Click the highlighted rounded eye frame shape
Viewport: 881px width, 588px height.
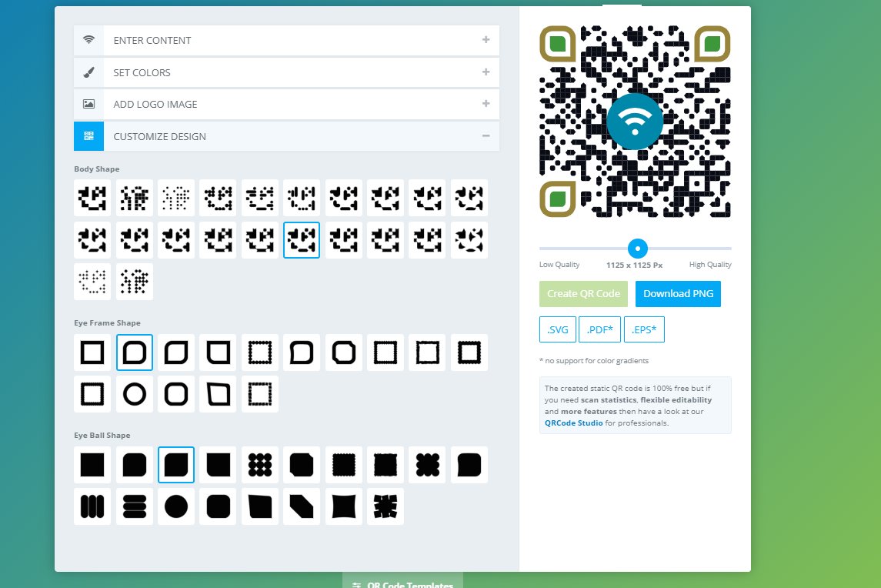135,352
